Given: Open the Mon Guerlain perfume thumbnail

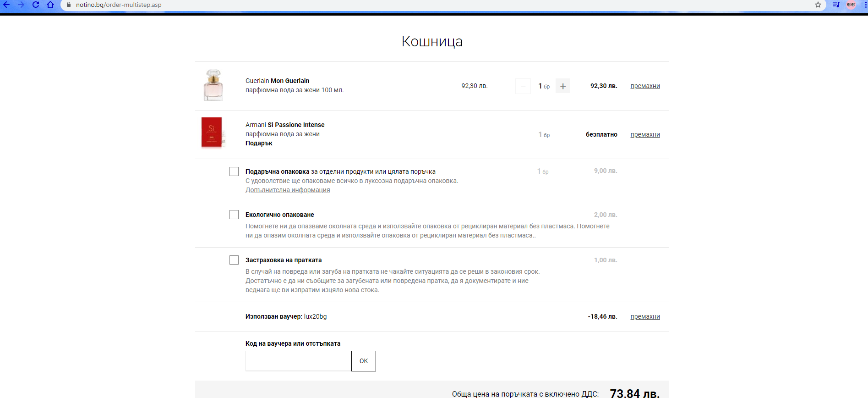Looking at the screenshot, I should [x=213, y=85].
